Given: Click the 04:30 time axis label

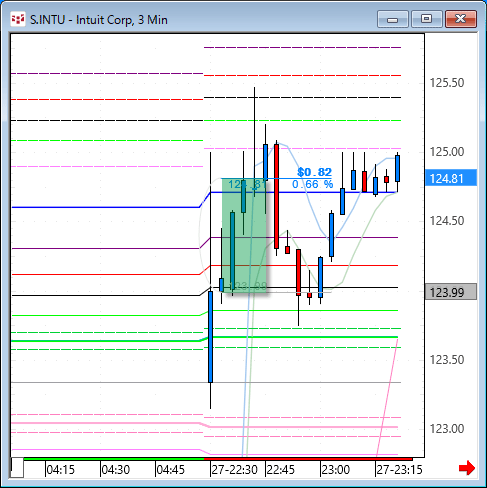Looking at the screenshot, I should pyautogui.click(x=115, y=470).
